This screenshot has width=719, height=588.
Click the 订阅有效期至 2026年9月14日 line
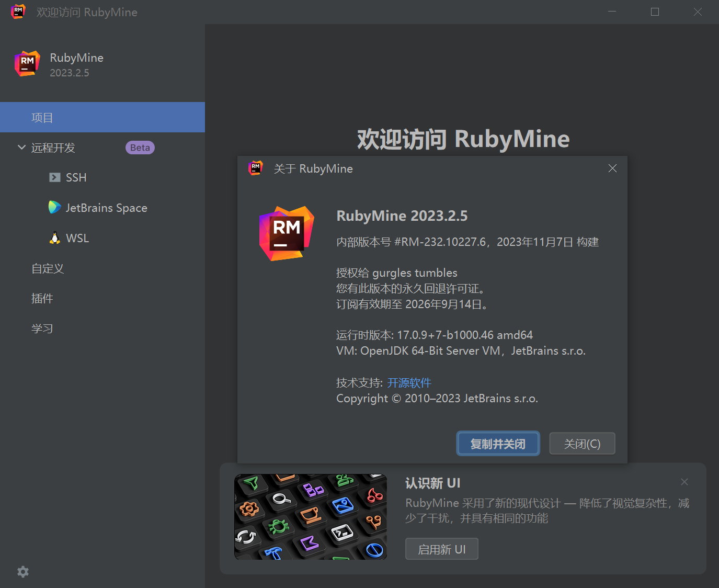(413, 304)
